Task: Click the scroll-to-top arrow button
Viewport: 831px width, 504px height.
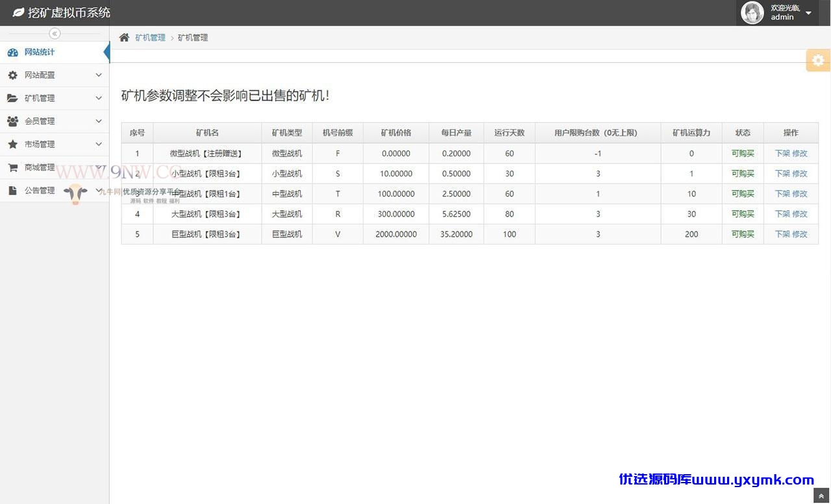Action: point(821,496)
